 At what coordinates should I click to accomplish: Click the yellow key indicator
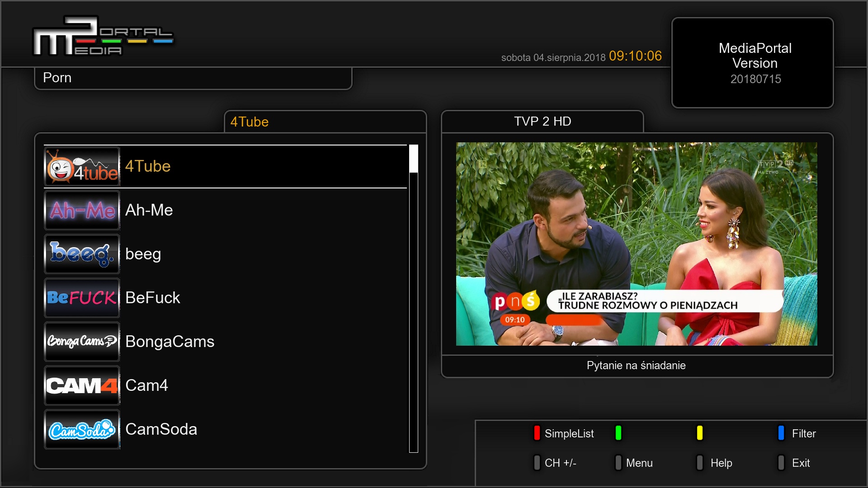700,433
